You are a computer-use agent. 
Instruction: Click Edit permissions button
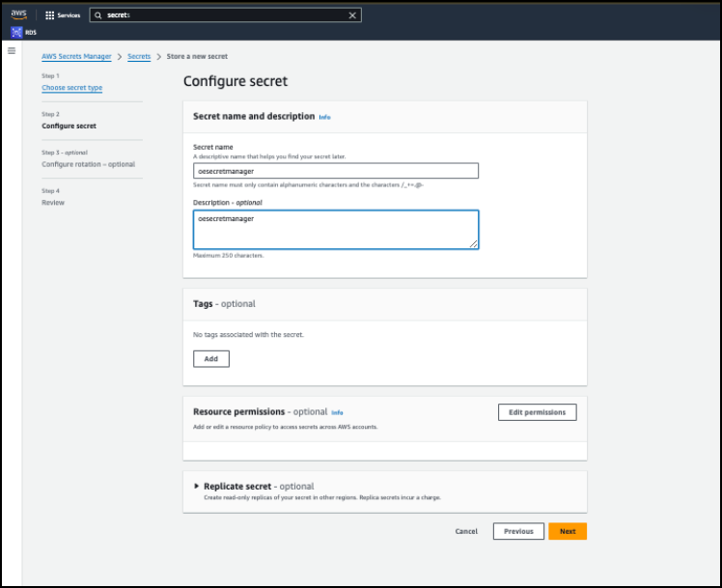pyautogui.click(x=538, y=412)
